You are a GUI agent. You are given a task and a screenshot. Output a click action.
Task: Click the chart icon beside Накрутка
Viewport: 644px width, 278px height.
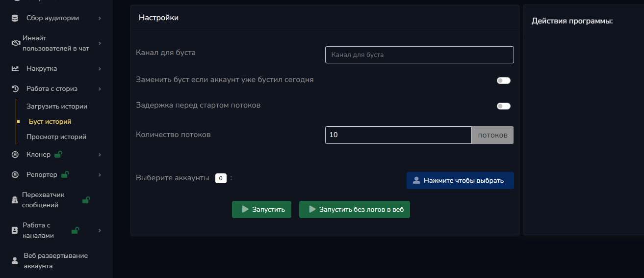15,69
